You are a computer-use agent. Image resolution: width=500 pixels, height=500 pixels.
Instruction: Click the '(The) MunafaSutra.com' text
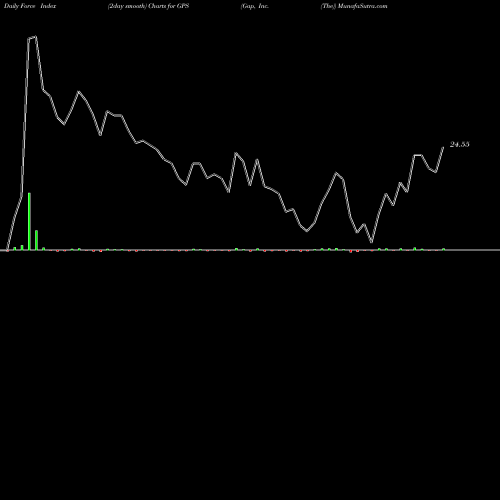354,6
